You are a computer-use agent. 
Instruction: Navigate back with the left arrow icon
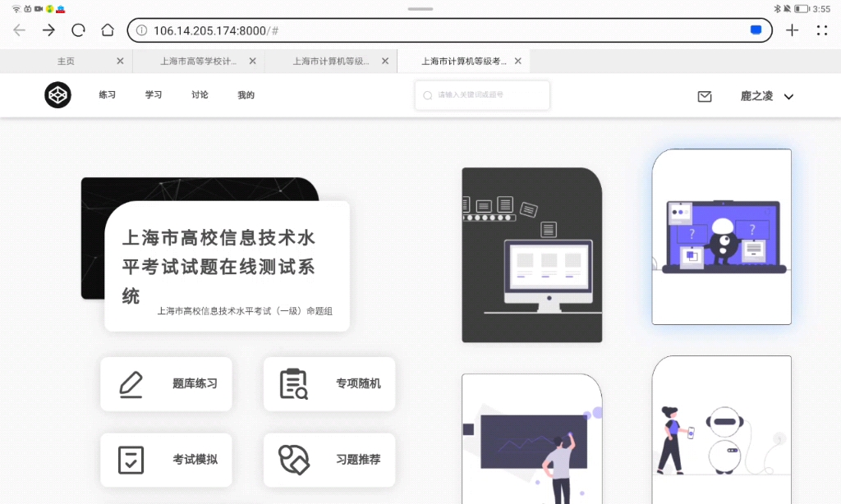click(19, 30)
